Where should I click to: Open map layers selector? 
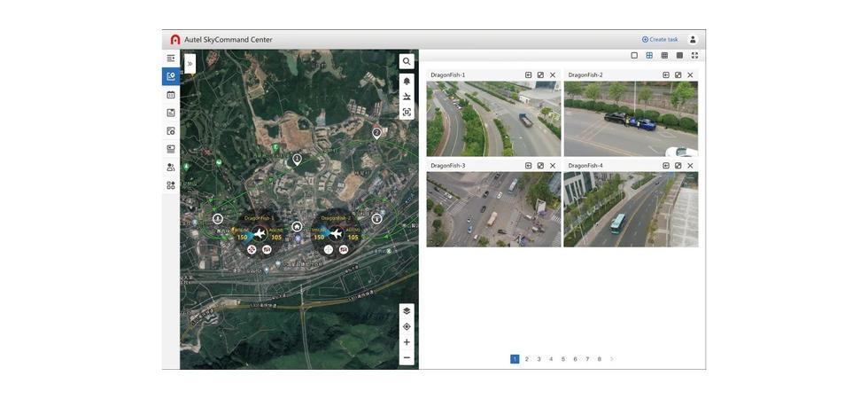tap(407, 311)
